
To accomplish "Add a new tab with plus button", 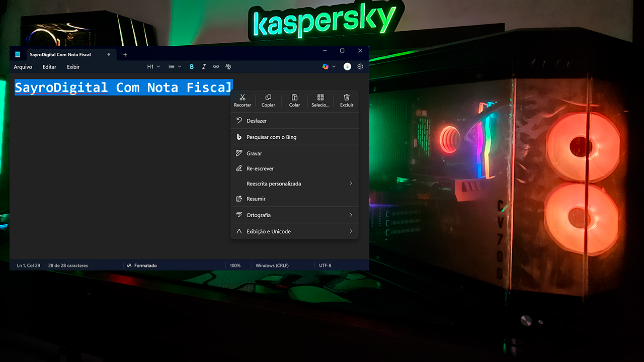I will coord(125,55).
